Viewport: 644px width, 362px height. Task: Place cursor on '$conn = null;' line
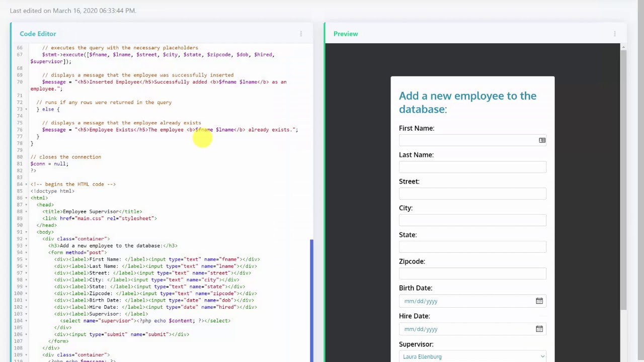[x=49, y=164]
